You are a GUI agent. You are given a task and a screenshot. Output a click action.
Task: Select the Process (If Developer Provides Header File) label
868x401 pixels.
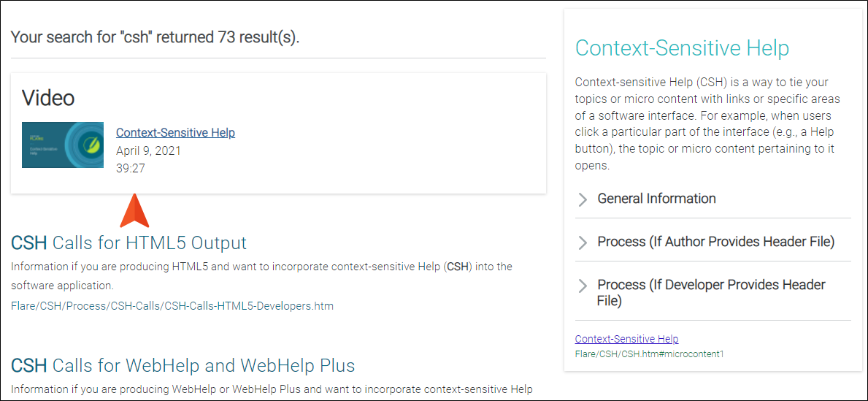[711, 292]
